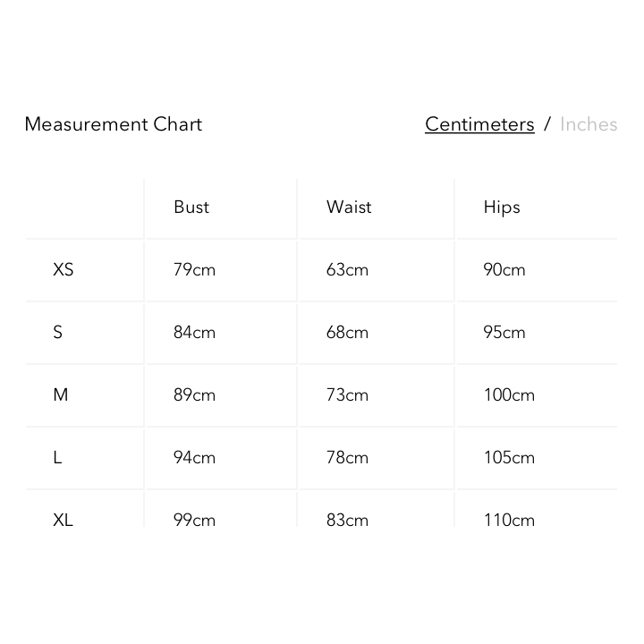Switch units to Centimeters
644x644 pixels.
click(479, 124)
